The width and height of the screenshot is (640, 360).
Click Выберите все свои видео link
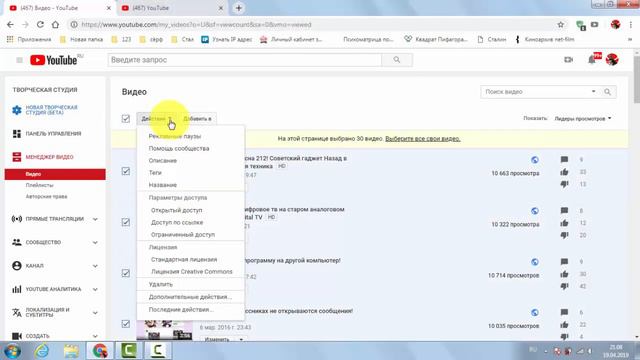[423, 139]
